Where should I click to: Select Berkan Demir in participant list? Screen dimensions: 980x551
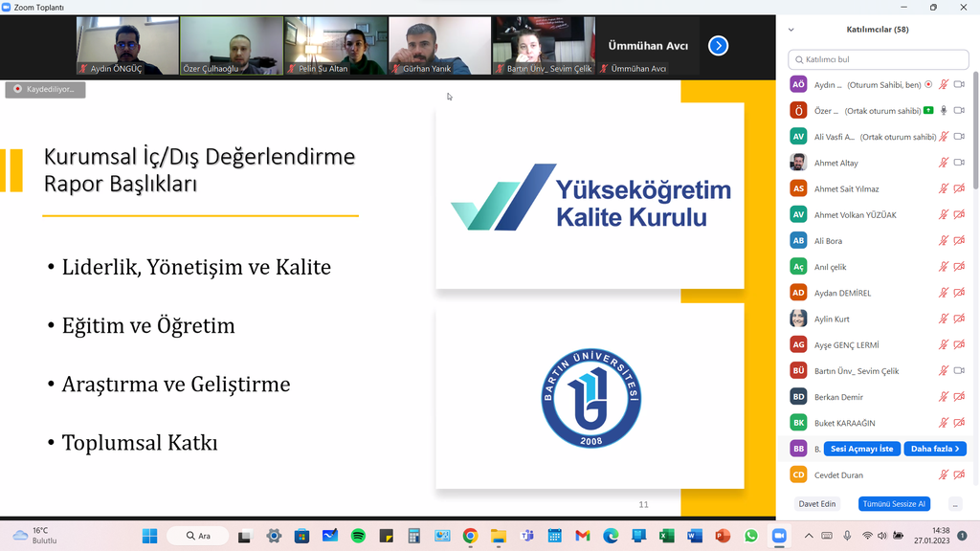click(838, 397)
